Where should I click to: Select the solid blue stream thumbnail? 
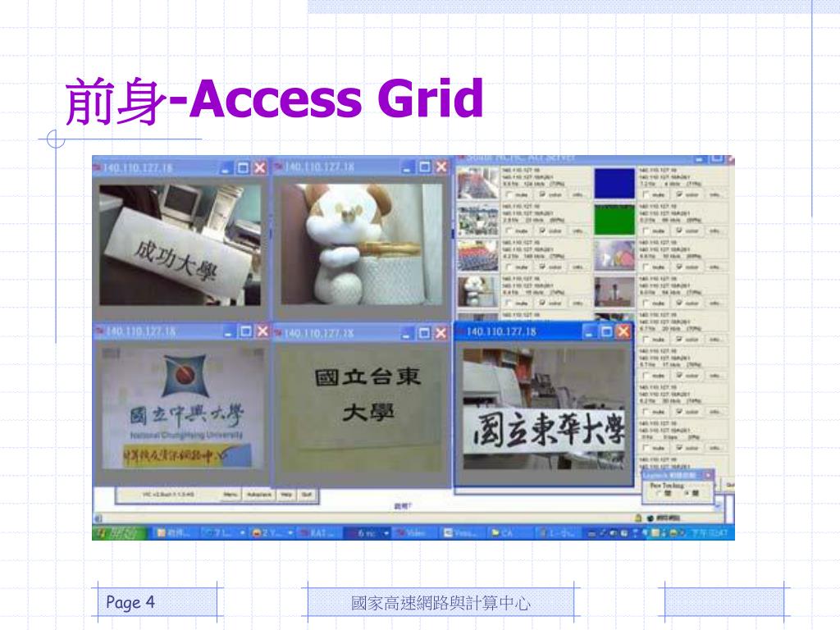[x=614, y=183]
